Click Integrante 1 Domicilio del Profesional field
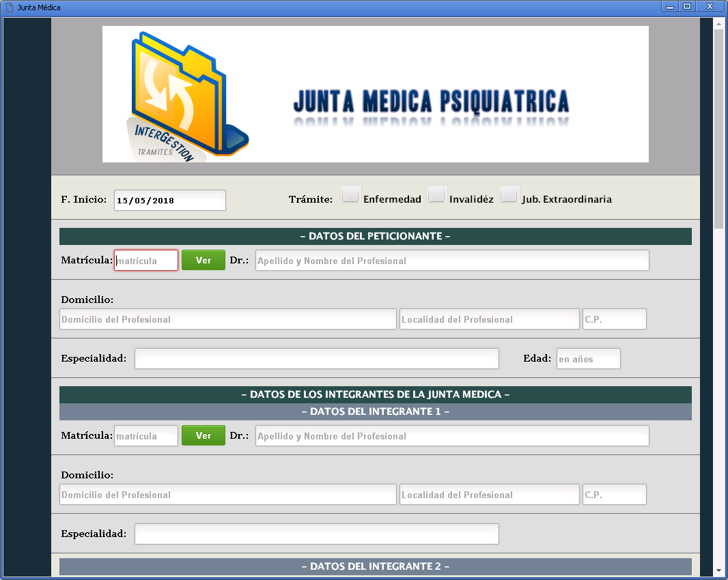 [x=228, y=495]
